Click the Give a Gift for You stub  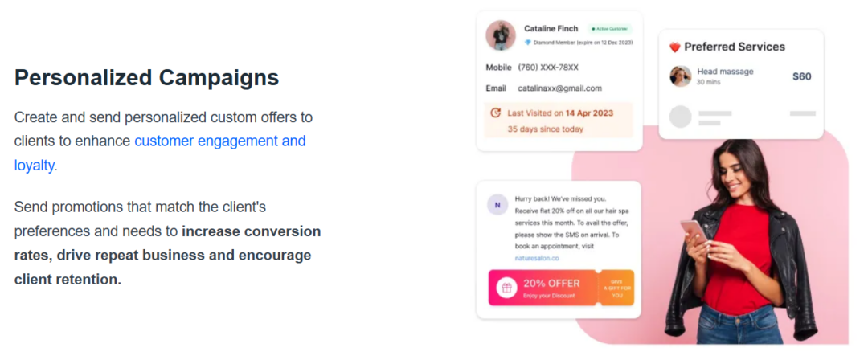coord(616,287)
